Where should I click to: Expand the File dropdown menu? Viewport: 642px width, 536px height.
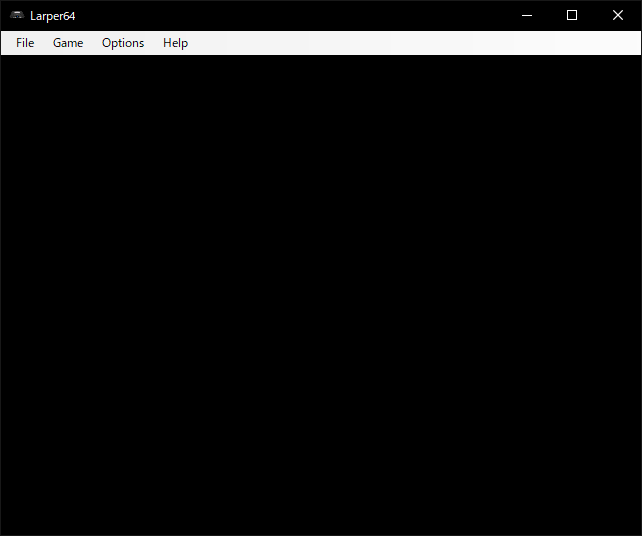point(25,43)
